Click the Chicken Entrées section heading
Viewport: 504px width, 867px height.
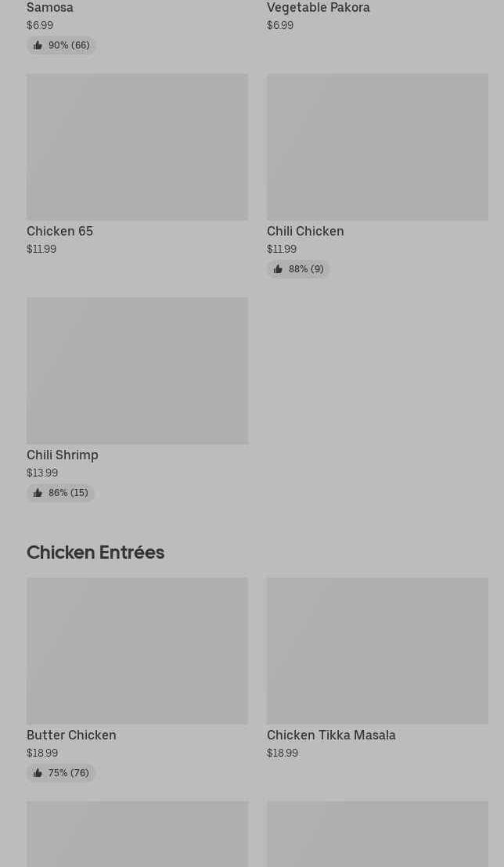(95, 552)
